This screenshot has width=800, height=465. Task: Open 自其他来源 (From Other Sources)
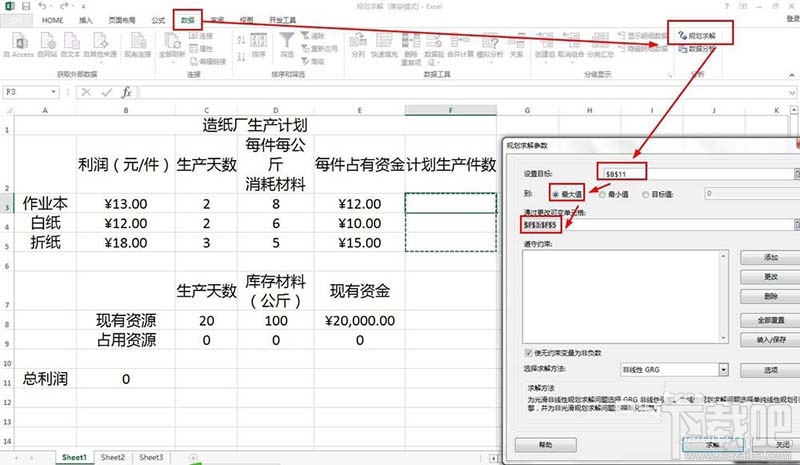pyautogui.click(x=100, y=46)
